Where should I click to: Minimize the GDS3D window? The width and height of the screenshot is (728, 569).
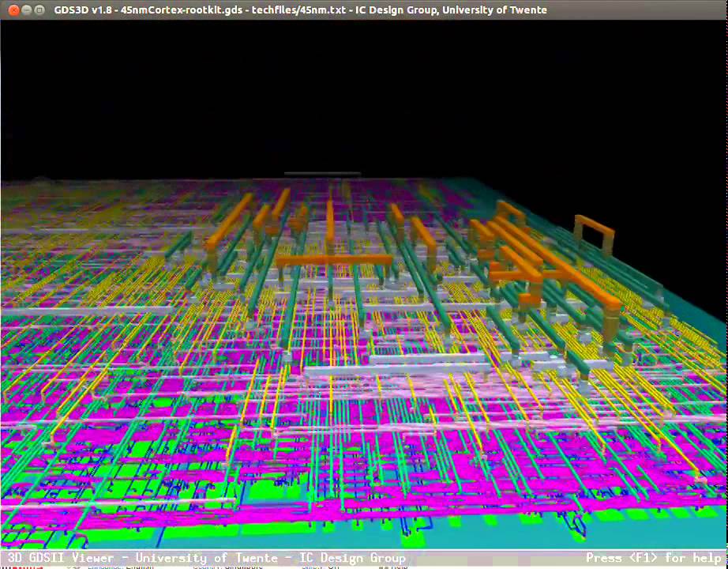(27, 9)
